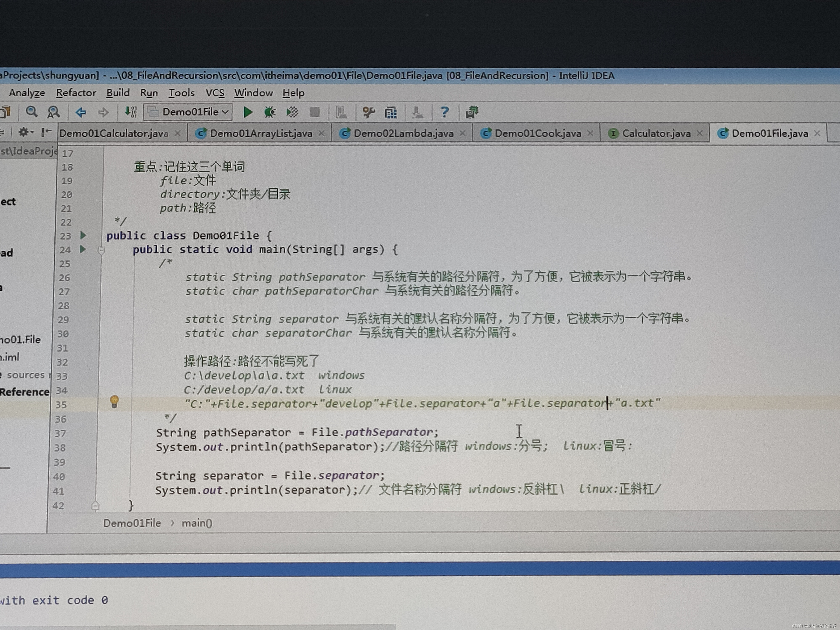Click the fold end marker on line 42
Image resolution: width=840 pixels, height=630 pixels.
coord(95,506)
